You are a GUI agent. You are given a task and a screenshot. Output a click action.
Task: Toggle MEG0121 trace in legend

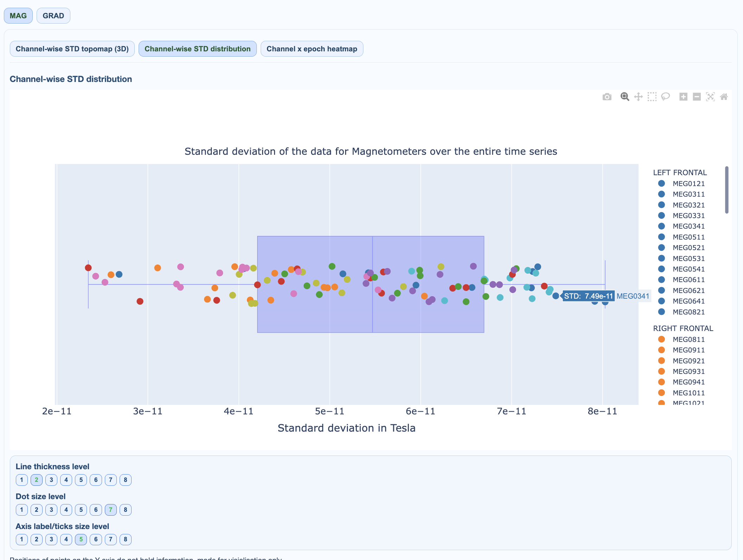pyautogui.click(x=688, y=184)
